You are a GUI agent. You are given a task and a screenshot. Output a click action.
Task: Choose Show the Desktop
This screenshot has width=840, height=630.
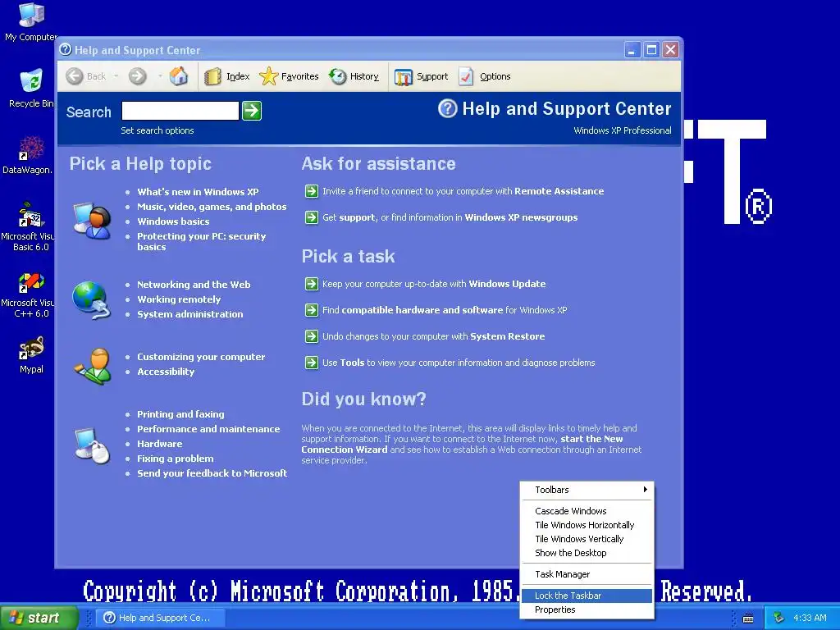587,553
